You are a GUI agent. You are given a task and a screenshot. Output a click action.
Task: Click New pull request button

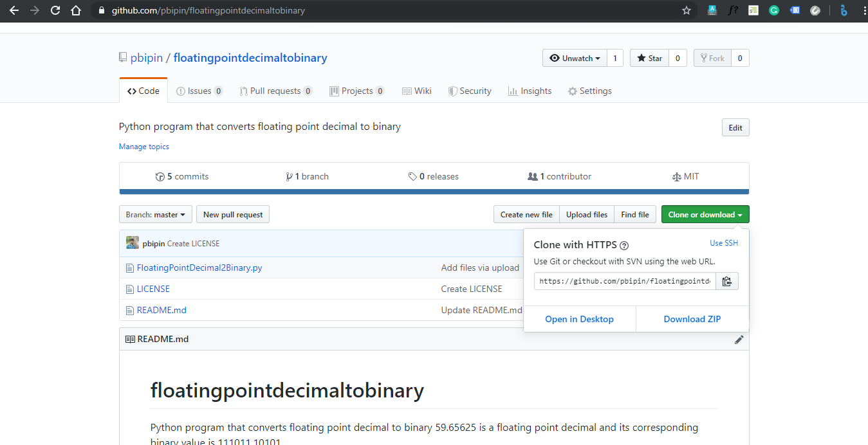click(233, 214)
